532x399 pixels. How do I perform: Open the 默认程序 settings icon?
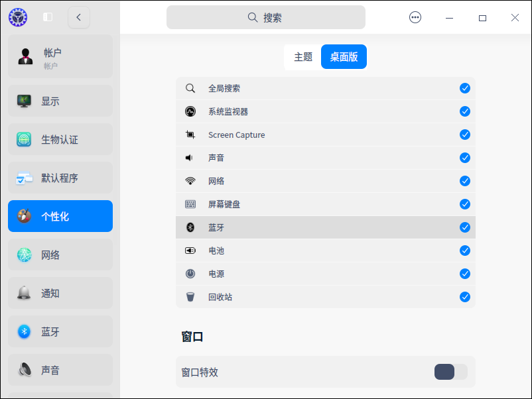tap(24, 178)
